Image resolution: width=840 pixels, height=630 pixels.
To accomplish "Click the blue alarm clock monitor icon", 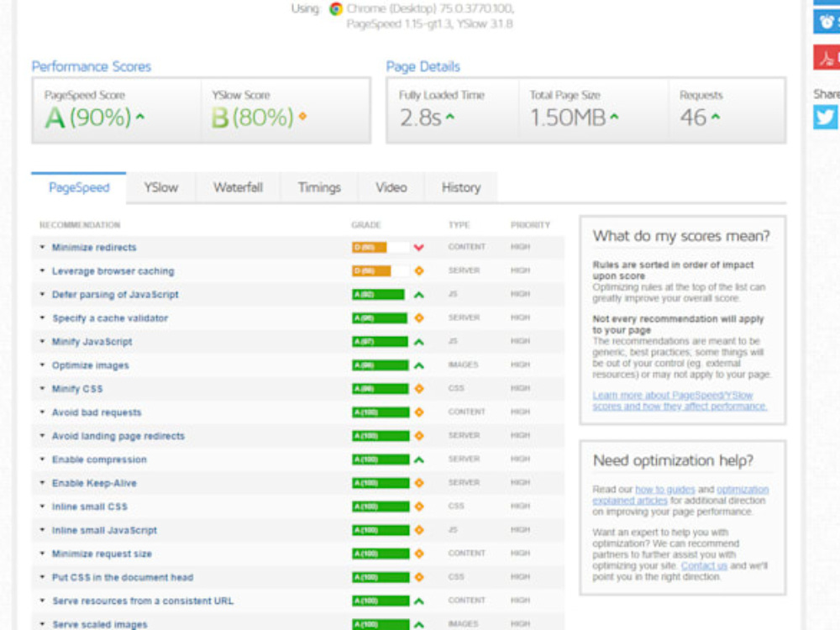I will [x=827, y=22].
